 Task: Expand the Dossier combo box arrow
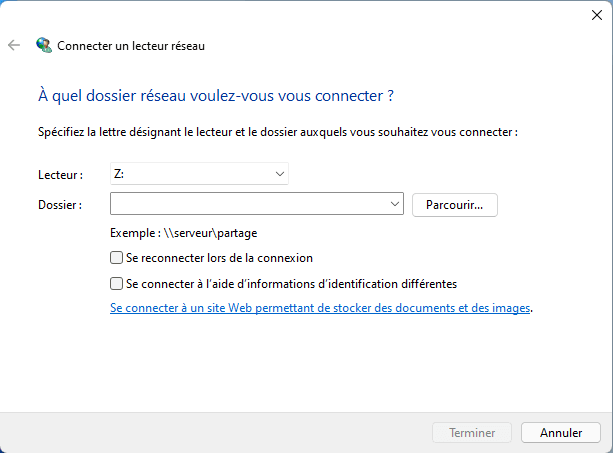pyautogui.click(x=394, y=204)
